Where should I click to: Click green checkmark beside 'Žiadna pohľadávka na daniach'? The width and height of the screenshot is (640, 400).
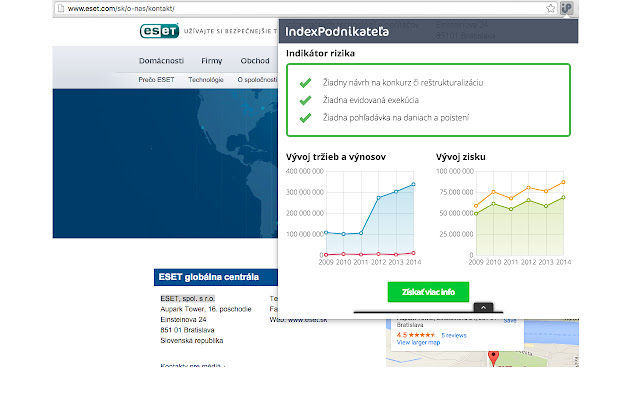pos(305,118)
